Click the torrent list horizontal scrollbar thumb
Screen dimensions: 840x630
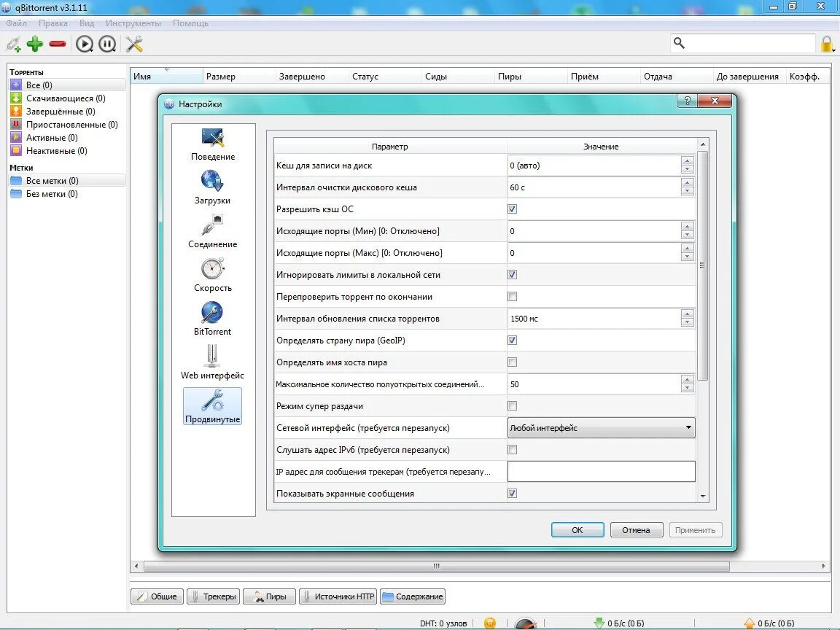437,566
